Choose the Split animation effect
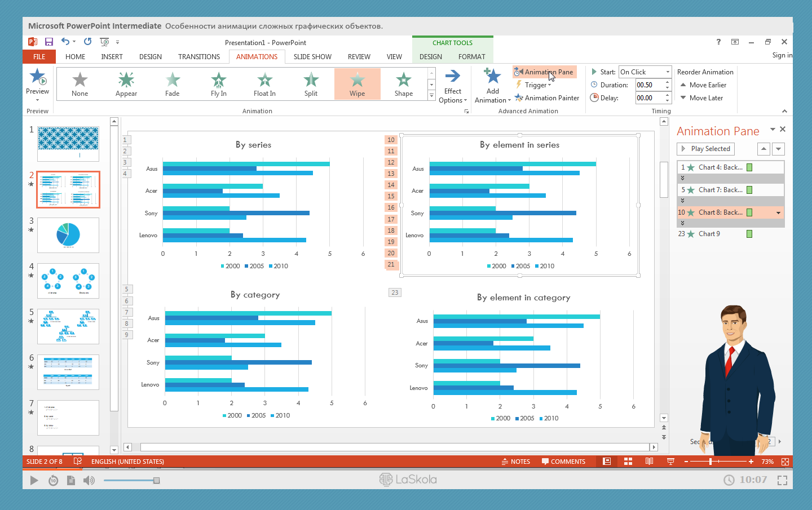This screenshot has height=510, width=812. (x=311, y=84)
